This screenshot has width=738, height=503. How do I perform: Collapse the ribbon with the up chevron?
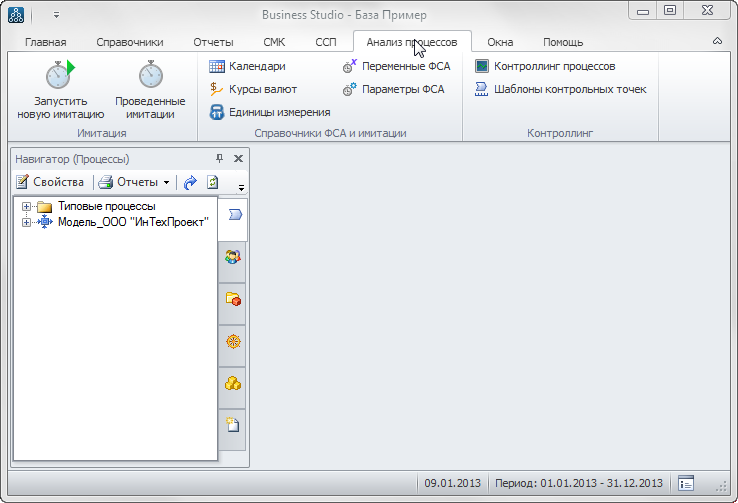coord(717,41)
